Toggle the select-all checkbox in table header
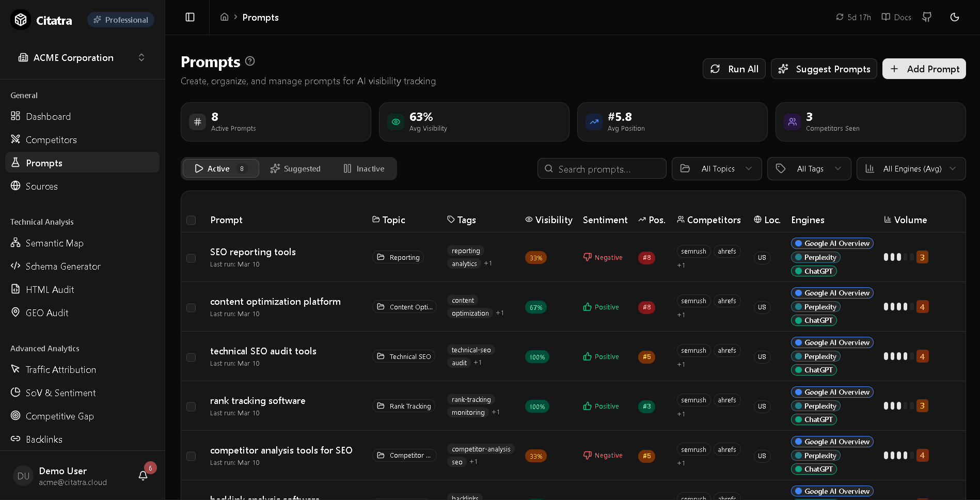Screen dimensions: 980x500 [x=191, y=220]
